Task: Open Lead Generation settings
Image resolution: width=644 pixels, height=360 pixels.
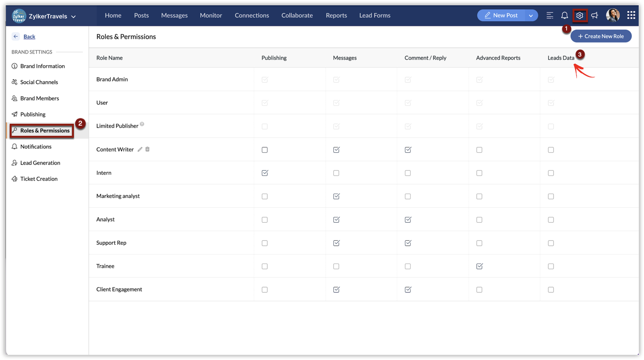Action: (x=40, y=163)
